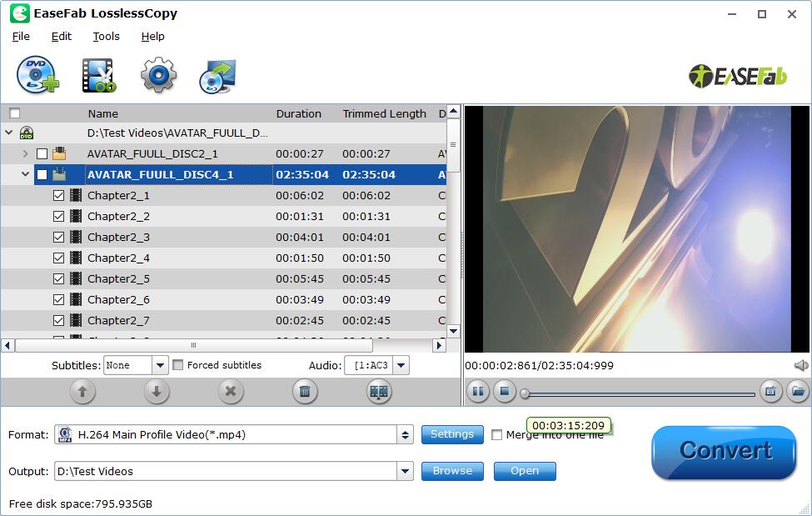The width and height of the screenshot is (812, 516).
Task: Uncheck the Chapter2_2 checkbox
Action: (59, 216)
